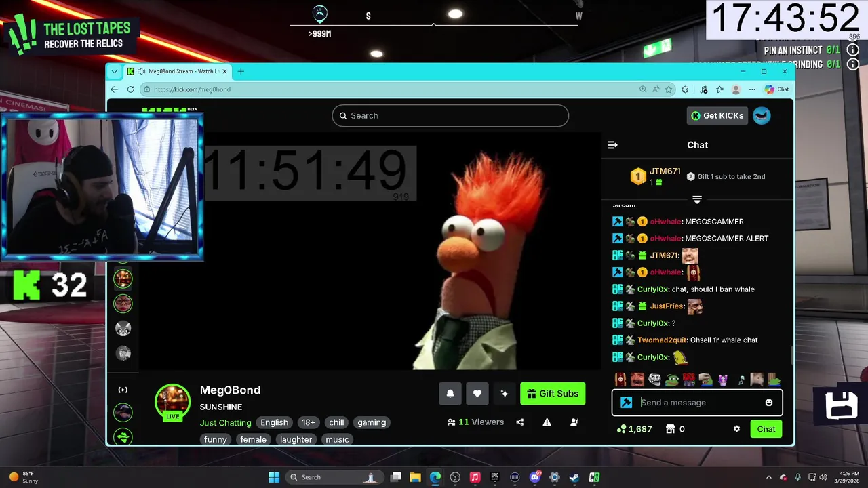Click the moderator gavel icon in message box

tap(627, 403)
